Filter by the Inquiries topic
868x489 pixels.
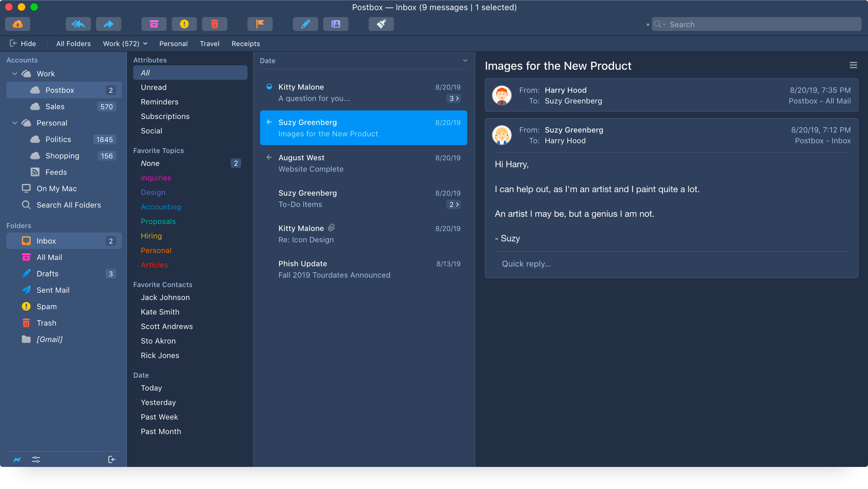tap(156, 178)
